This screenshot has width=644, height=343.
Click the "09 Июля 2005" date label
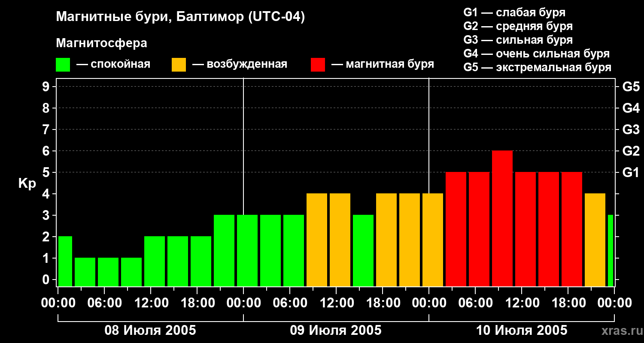tap(336, 331)
